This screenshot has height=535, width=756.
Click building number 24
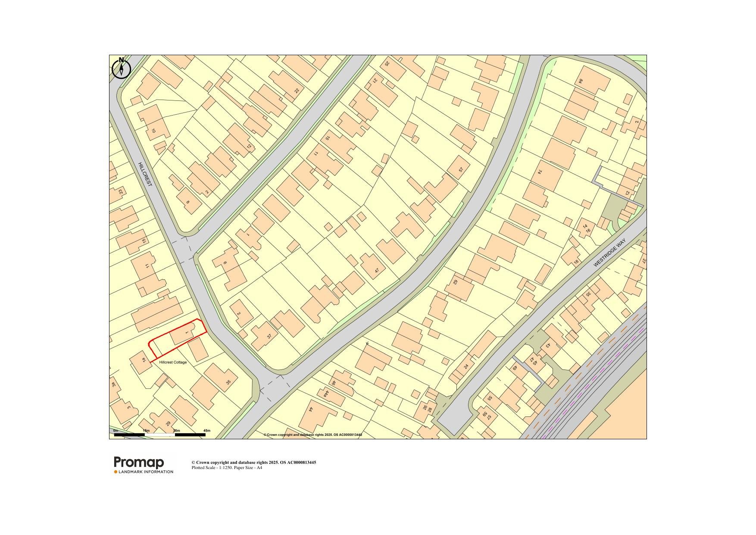click(466, 366)
